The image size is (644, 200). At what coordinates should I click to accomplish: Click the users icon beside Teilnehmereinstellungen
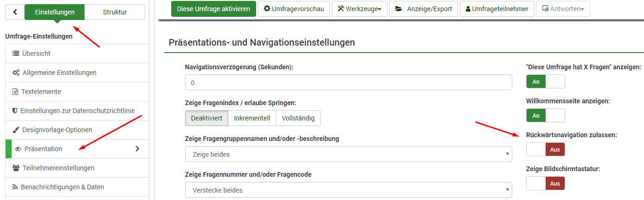(16, 168)
